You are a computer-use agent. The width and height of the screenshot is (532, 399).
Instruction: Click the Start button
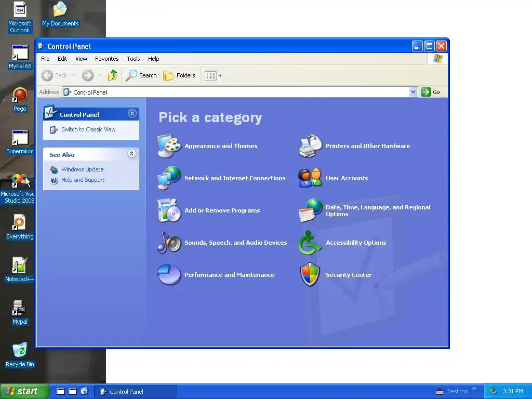point(24,391)
